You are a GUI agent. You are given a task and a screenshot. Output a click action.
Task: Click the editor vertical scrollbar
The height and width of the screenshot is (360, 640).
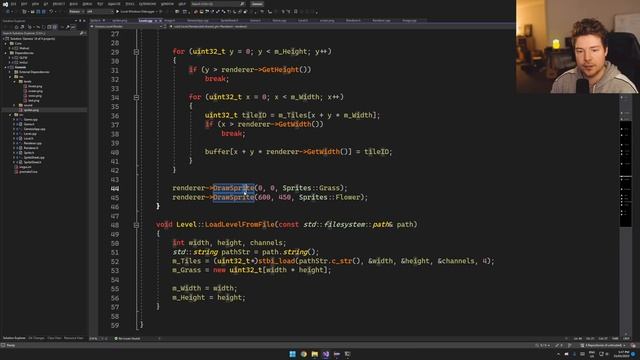[625, 212]
